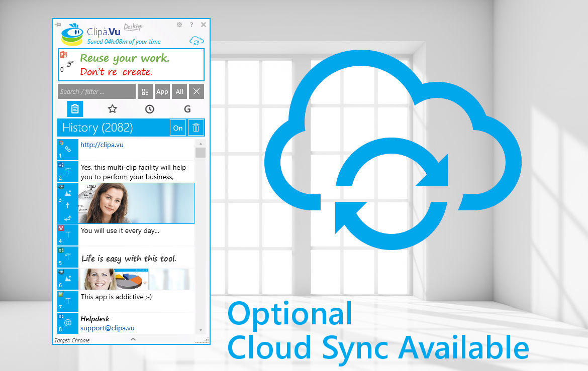Select the blonde woman pie chart image clip 6

point(137,279)
